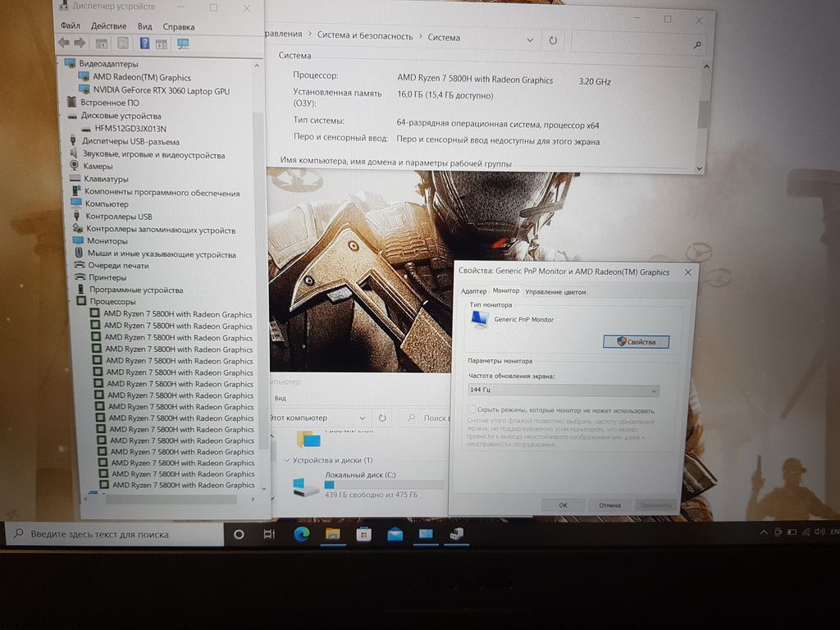Click the blue Help question mark toolbar icon
This screenshot has height=630, width=840.
[x=144, y=43]
